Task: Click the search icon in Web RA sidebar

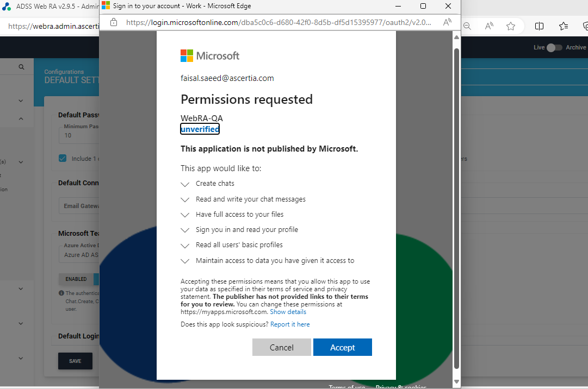Action: 21,67
